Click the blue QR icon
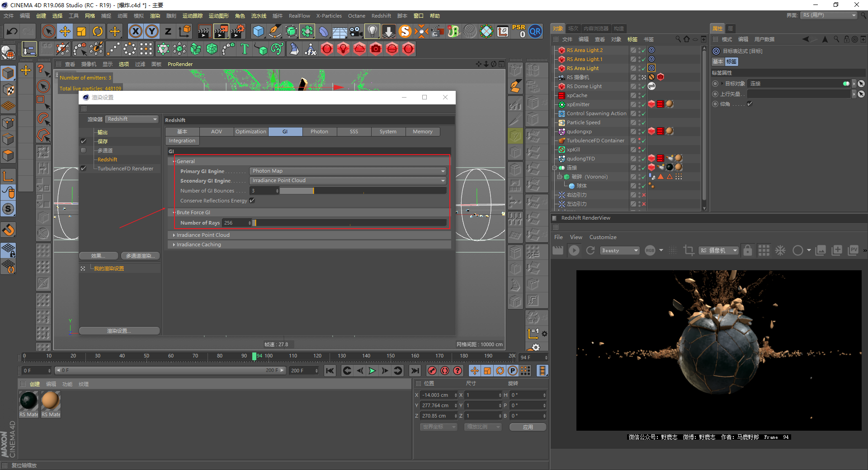Image resolution: width=868 pixels, height=470 pixels. [535, 31]
